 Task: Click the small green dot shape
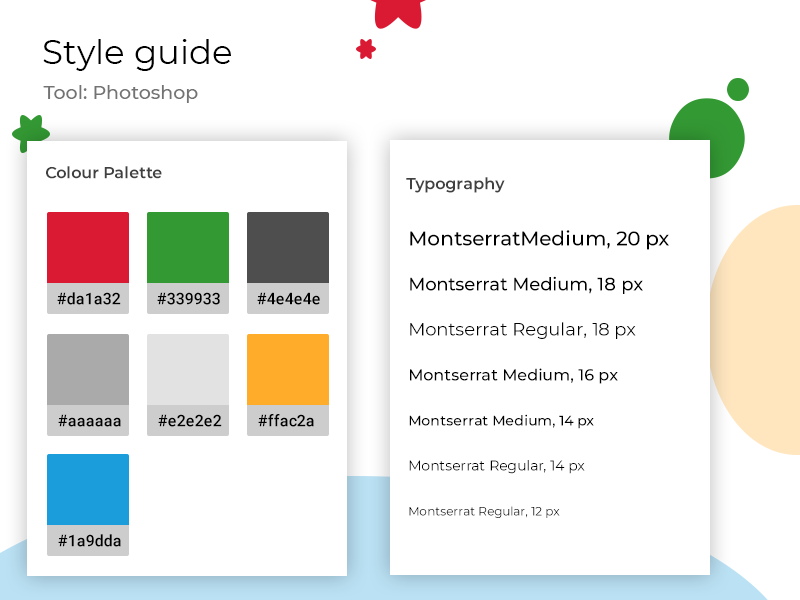click(738, 89)
